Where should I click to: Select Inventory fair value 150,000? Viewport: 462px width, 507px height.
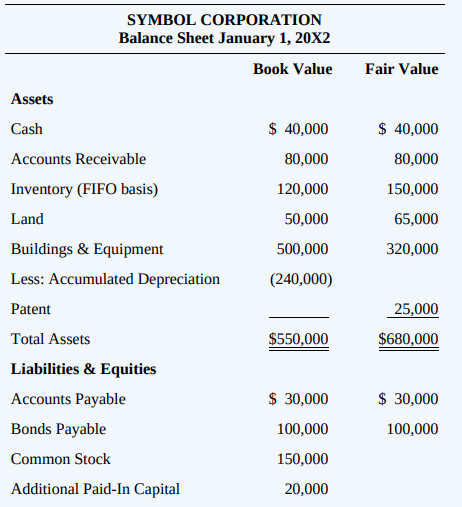pyautogui.click(x=412, y=189)
